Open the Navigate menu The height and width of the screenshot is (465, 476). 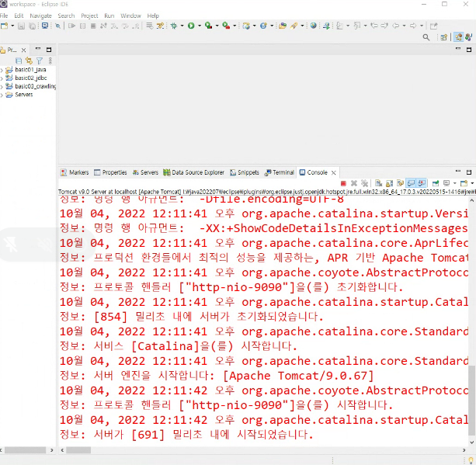pos(40,16)
